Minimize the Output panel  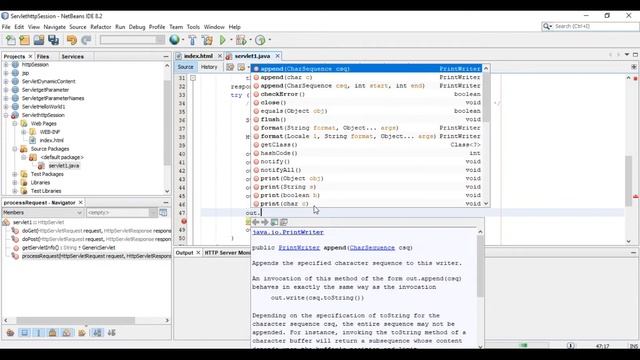(x=633, y=253)
